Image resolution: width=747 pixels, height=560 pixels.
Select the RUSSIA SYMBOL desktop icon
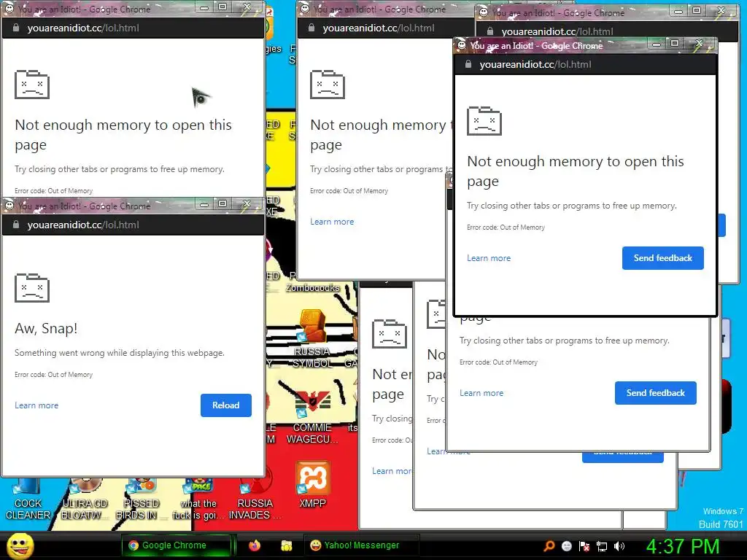tap(312, 338)
